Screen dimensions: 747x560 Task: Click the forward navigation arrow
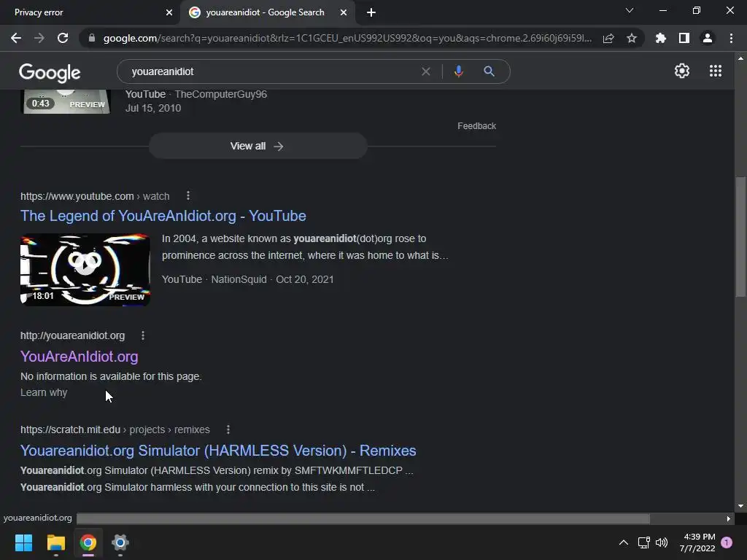(39, 38)
